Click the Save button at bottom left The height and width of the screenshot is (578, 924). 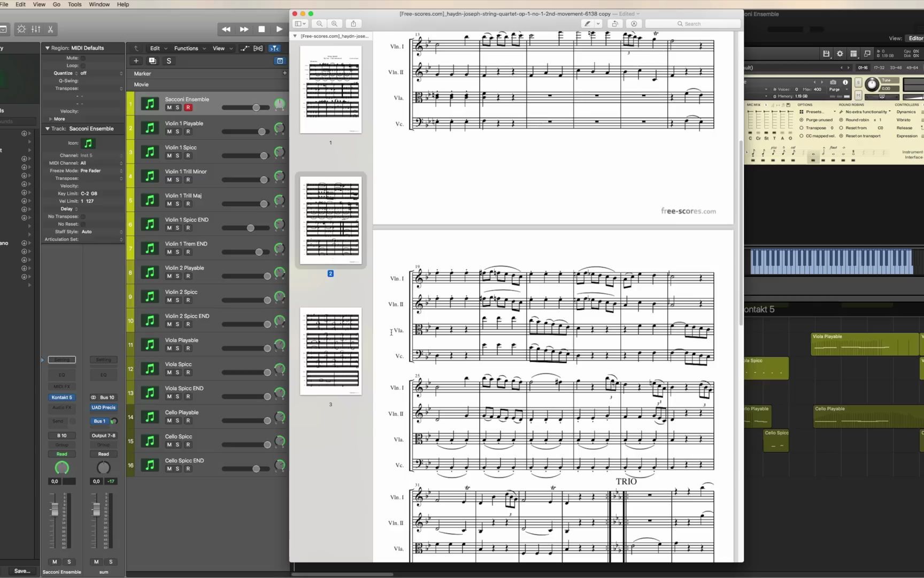22,571
